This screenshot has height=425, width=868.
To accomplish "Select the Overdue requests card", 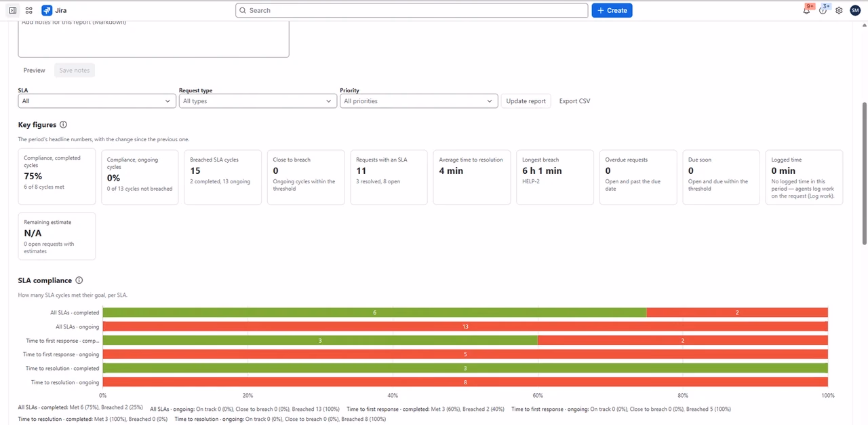I will (638, 177).
